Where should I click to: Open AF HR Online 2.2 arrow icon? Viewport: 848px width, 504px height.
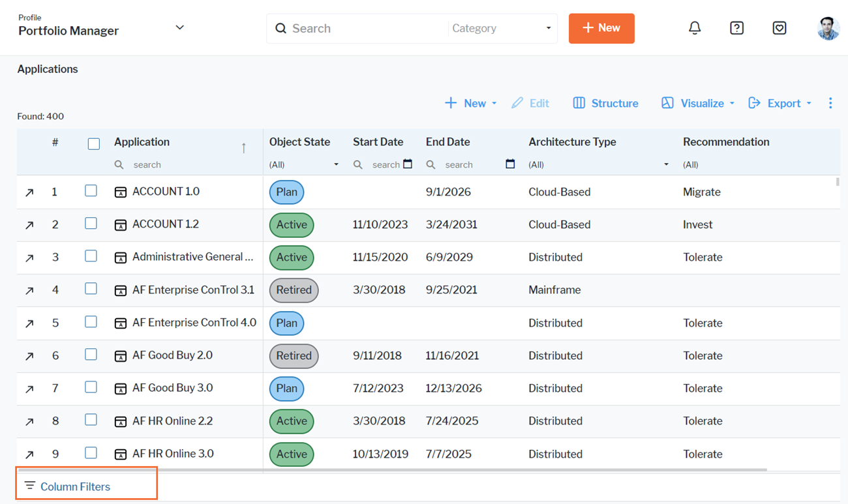[29, 421]
